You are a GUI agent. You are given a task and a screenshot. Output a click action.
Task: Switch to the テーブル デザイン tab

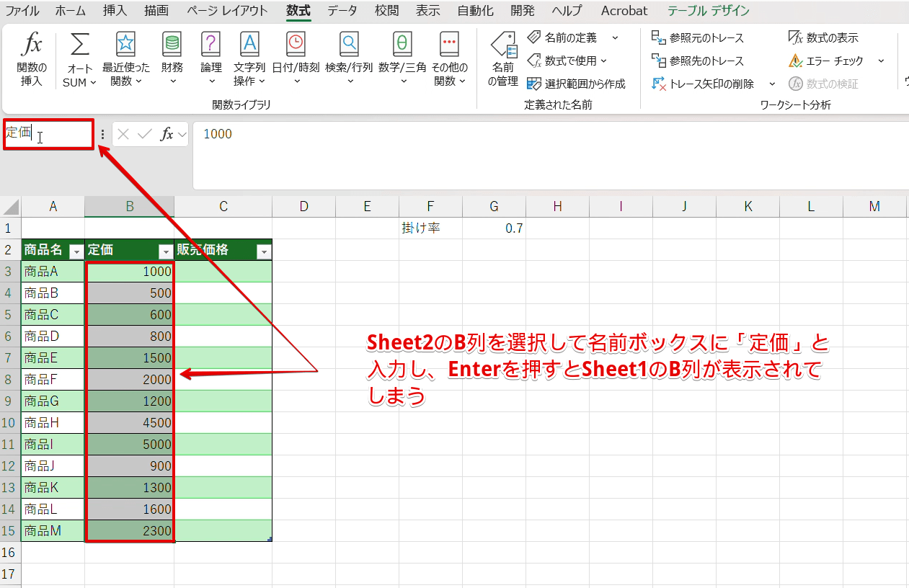(708, 11)
